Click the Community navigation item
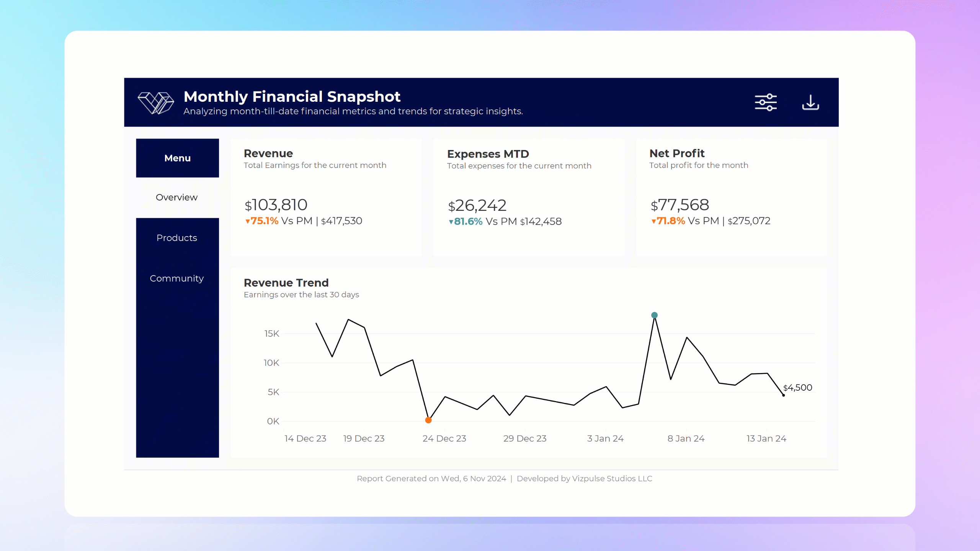980x551 pixels. tap(177, 279)
